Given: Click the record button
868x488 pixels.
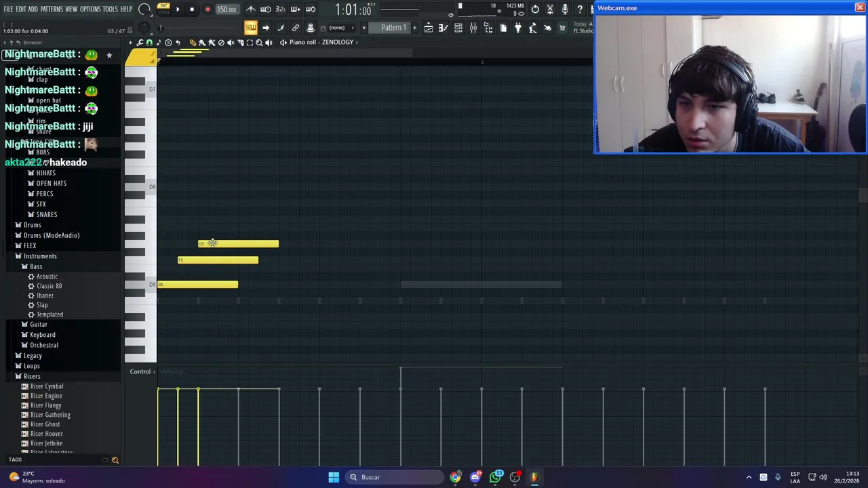Looking at the screenshot, I should pyautogui.click(x=208, y=9).
